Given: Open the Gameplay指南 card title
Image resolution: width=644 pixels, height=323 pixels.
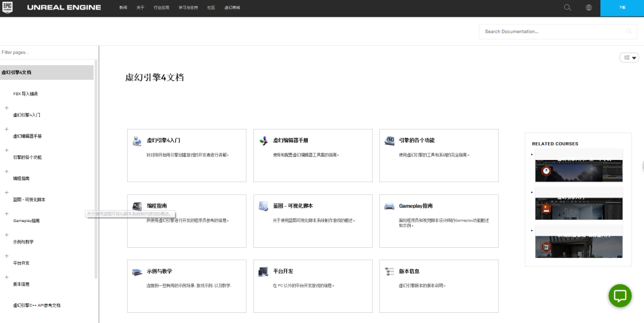Looking at the screenshot, I should click(x=416, y=206).
